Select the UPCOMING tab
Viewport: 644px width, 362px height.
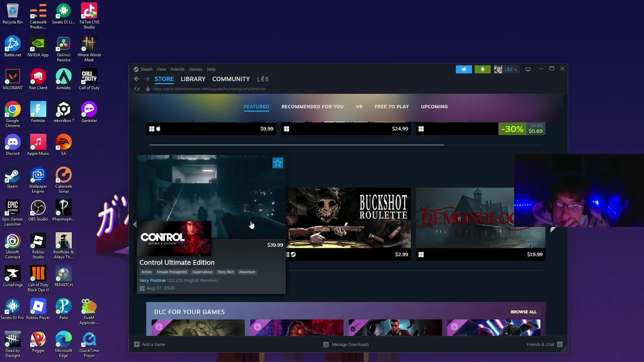[x=434, y=107]
